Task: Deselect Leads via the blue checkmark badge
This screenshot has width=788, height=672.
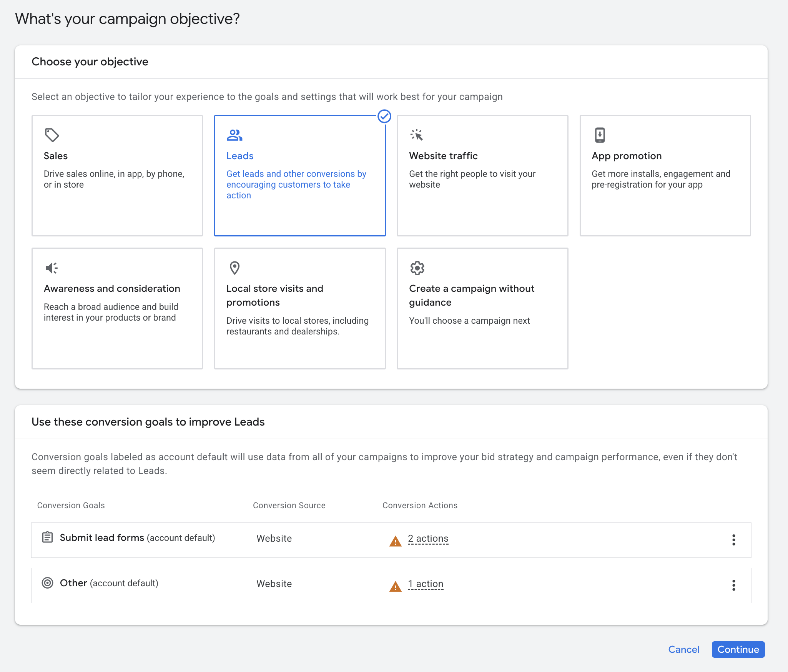Action: coord(384,116)
